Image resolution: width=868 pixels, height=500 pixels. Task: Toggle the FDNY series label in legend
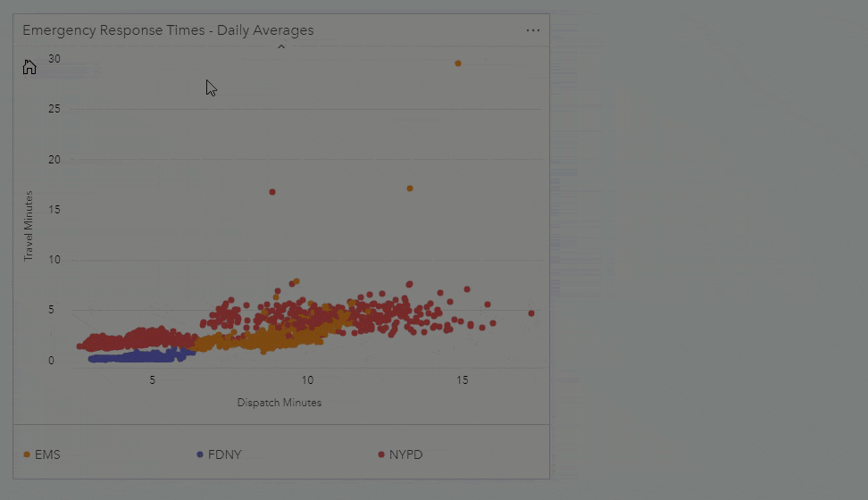coord(224,454)
